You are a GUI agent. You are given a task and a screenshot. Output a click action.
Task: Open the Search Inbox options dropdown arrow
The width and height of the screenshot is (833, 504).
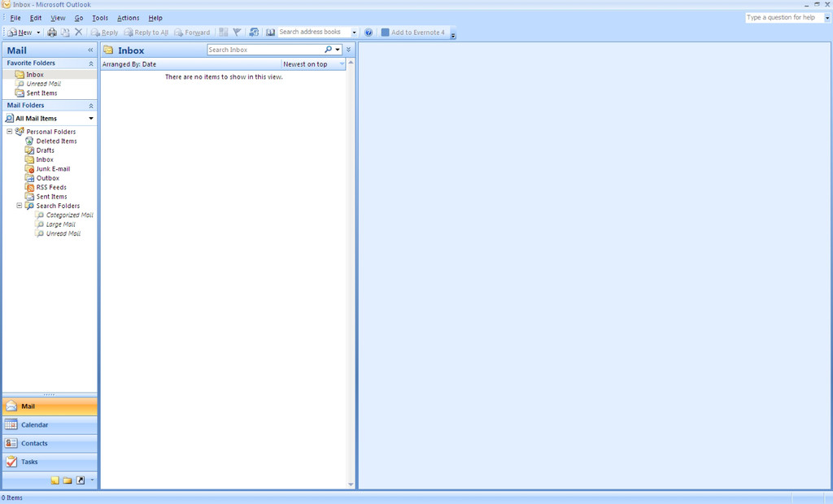pyautogui.click(x=338, y=50)
